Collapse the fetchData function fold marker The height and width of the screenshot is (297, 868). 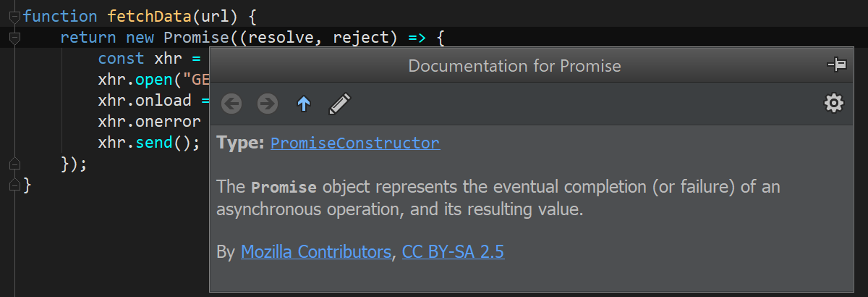click(14, 16)
